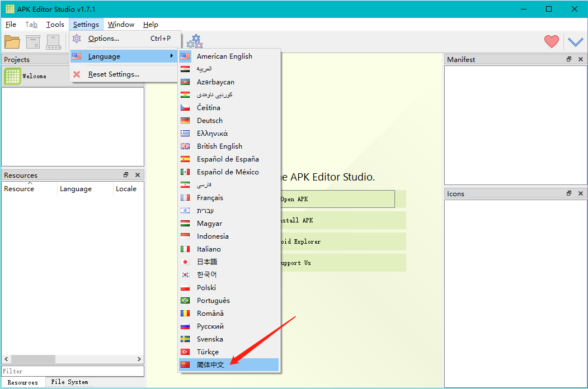The image size is (588, 389).
Task: Select Français language
Action: click(x=229, y=197)
